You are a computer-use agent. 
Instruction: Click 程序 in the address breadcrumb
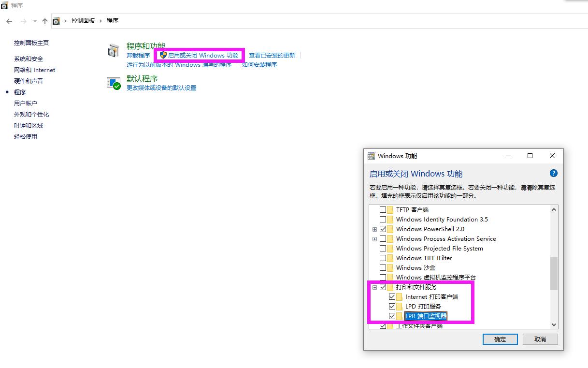[x=113, y=21]
